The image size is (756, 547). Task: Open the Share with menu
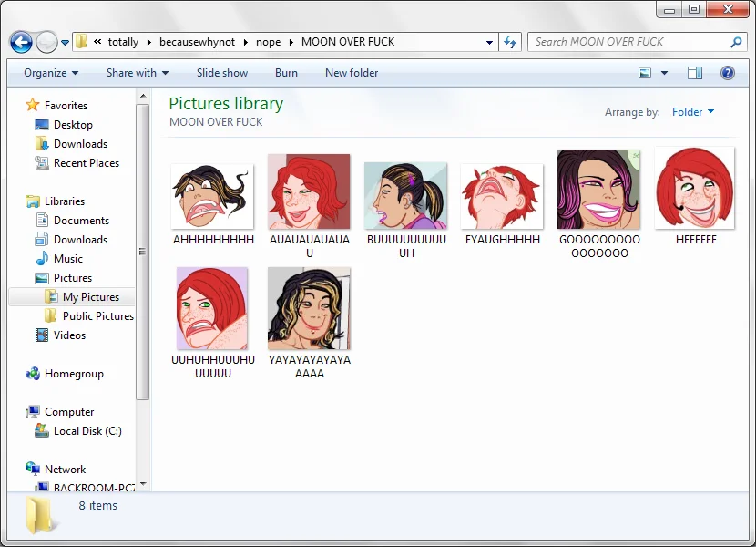click(x=138, y=73)
